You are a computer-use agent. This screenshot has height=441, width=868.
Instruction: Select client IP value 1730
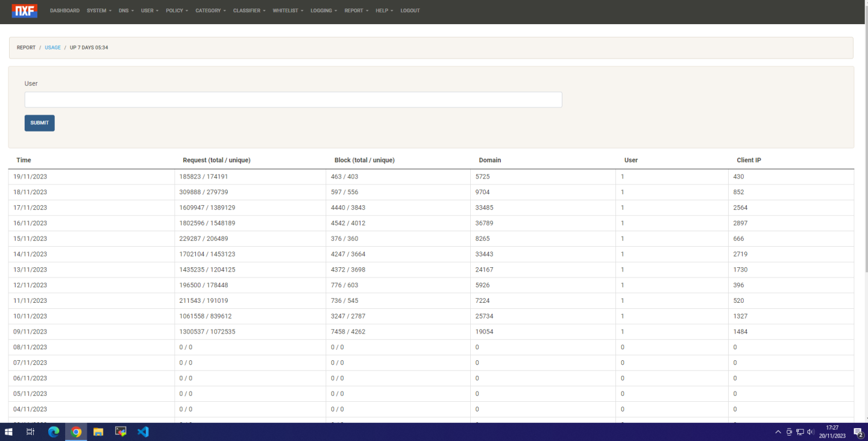pyautogui.click(x=741, y=270)
